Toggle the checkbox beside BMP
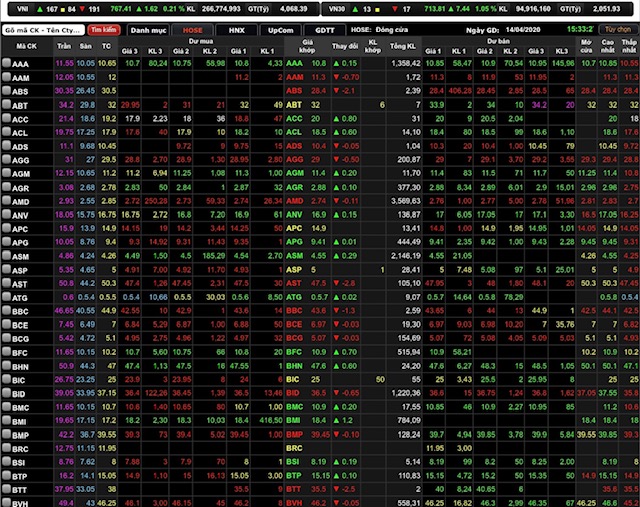 coord(6,435)
